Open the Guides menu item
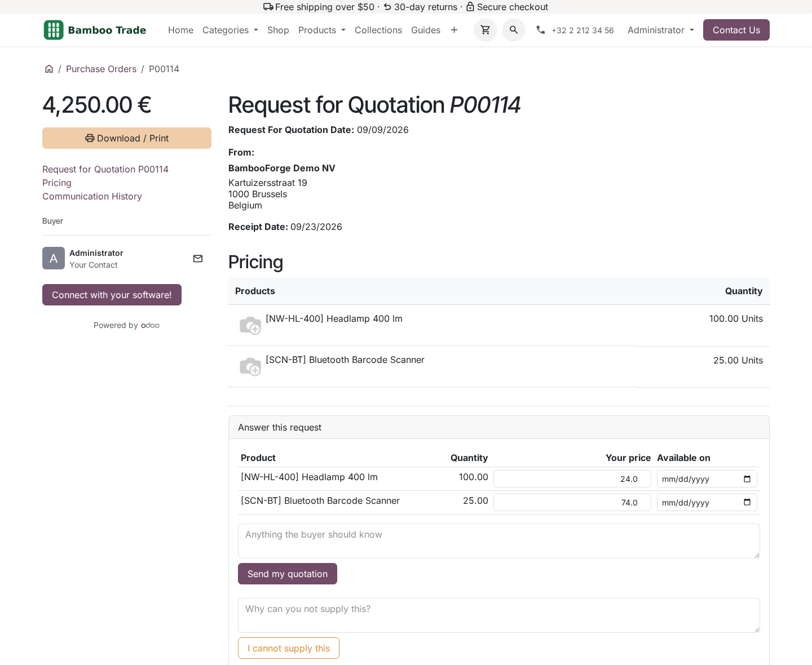The height and width of the screenshot is (665, 812). (x=426, y=30)
